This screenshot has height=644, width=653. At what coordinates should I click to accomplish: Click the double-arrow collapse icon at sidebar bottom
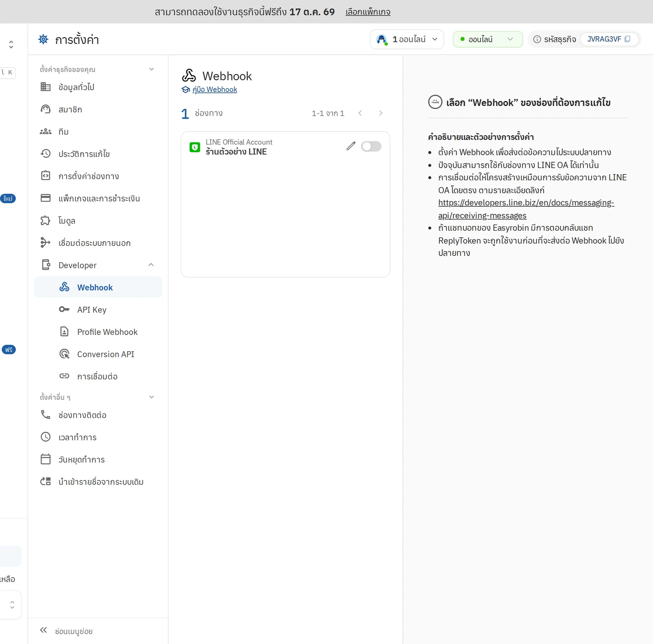tap(43, 630)
